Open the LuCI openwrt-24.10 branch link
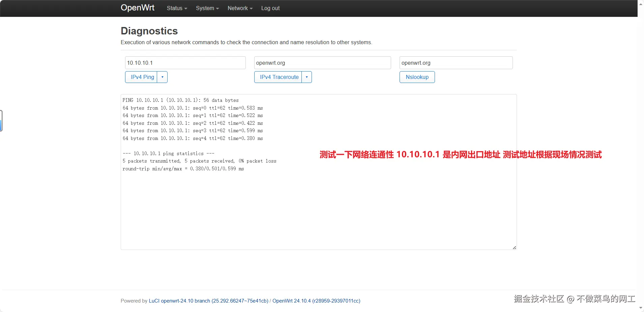The width and height of the screenshot is (644, 312). (208, 301)
